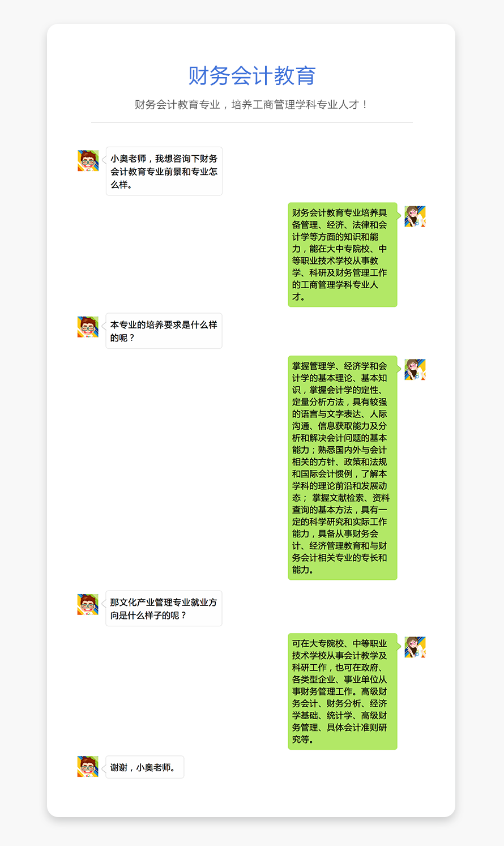Click student avatar next to "本专业的培养要求" question
The width and height of the screenshot is (504, 846).
[x=88, y=327]
